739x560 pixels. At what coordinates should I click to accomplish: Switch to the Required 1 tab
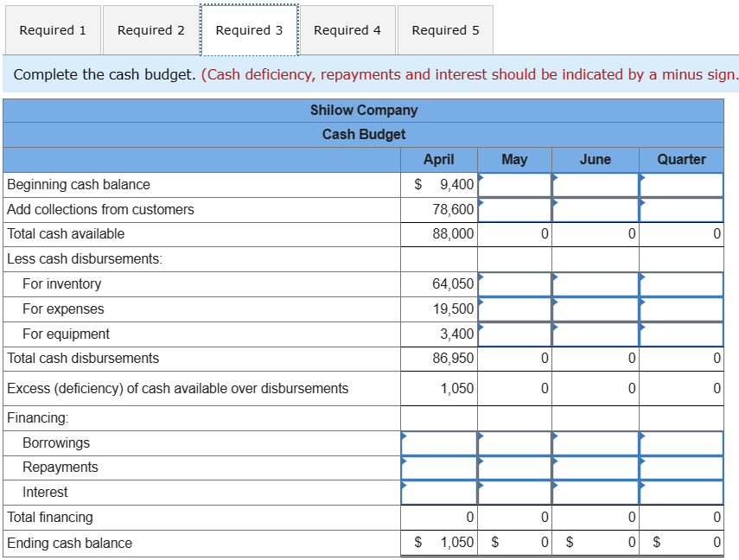tap(53, 29)
